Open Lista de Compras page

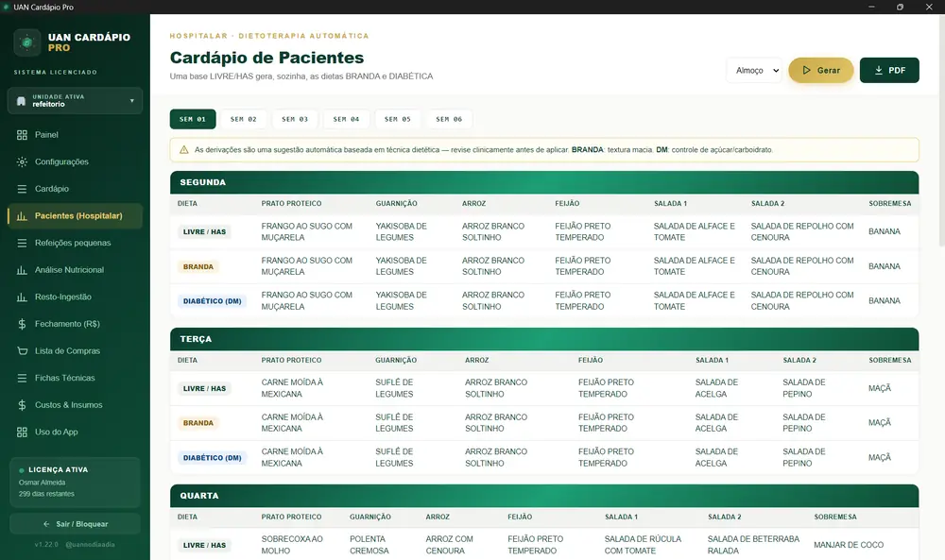pos(76,351)
